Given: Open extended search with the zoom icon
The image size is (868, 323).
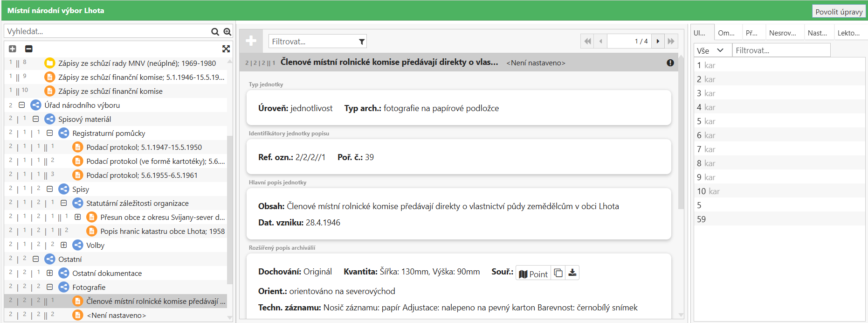Looking at the screenshot, I should click(x=227, y=32).
